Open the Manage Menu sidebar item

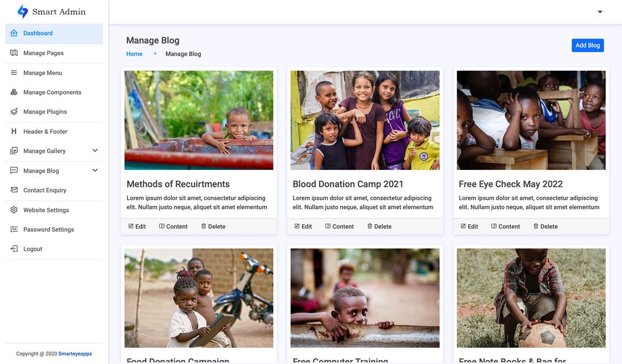pyautogui.click(x=43, y=73)
